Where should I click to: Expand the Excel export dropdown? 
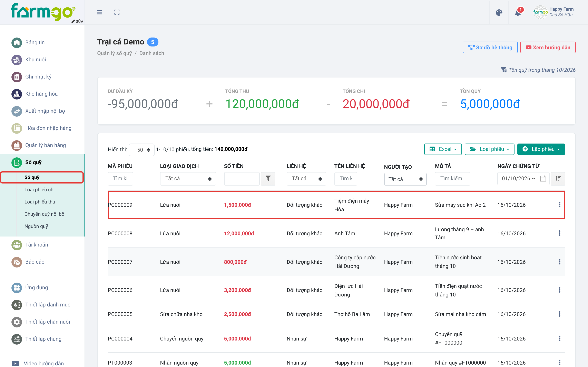[443, 149]
